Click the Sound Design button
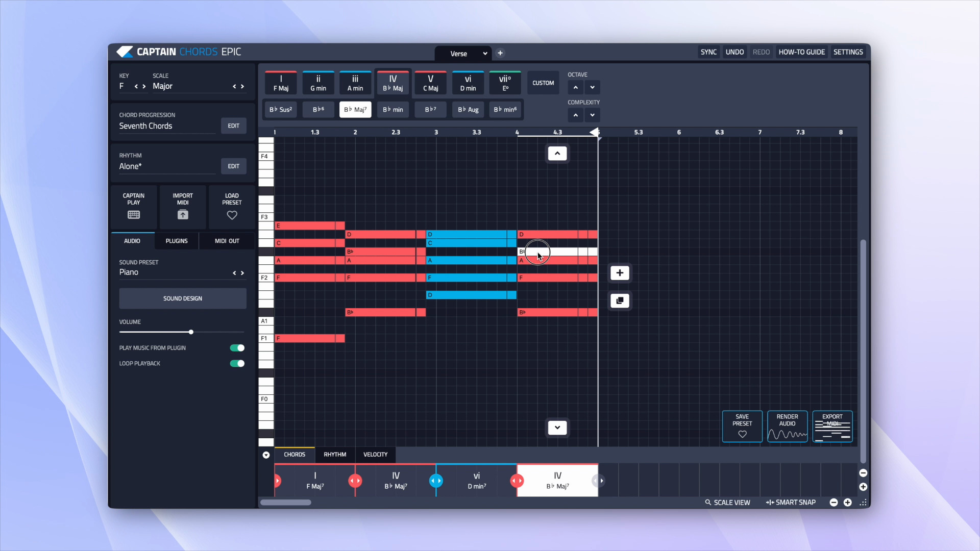This screenshot has height=551, width=980. [x=183, y=298]
